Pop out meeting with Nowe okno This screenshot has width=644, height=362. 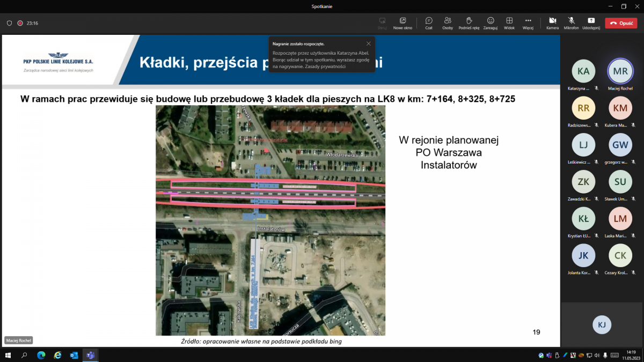tap(402, 23)
